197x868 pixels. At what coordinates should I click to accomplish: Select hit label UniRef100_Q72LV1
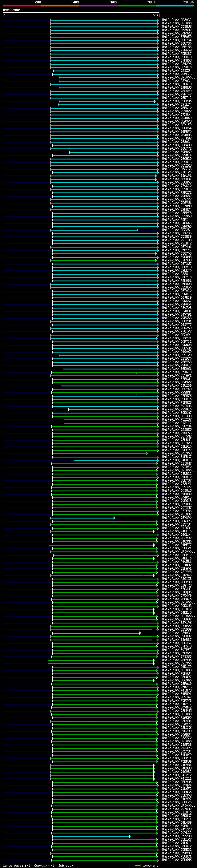pos(177,484)
